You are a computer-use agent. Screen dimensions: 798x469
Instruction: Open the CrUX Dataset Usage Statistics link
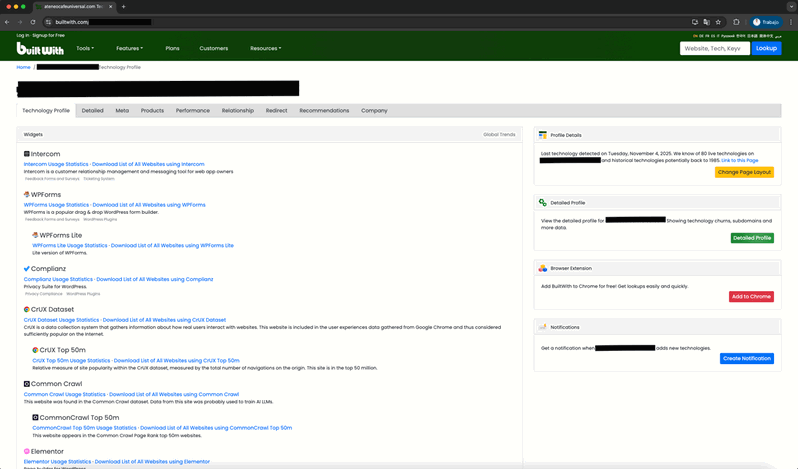pyautogui.click(x=62, y=320)
